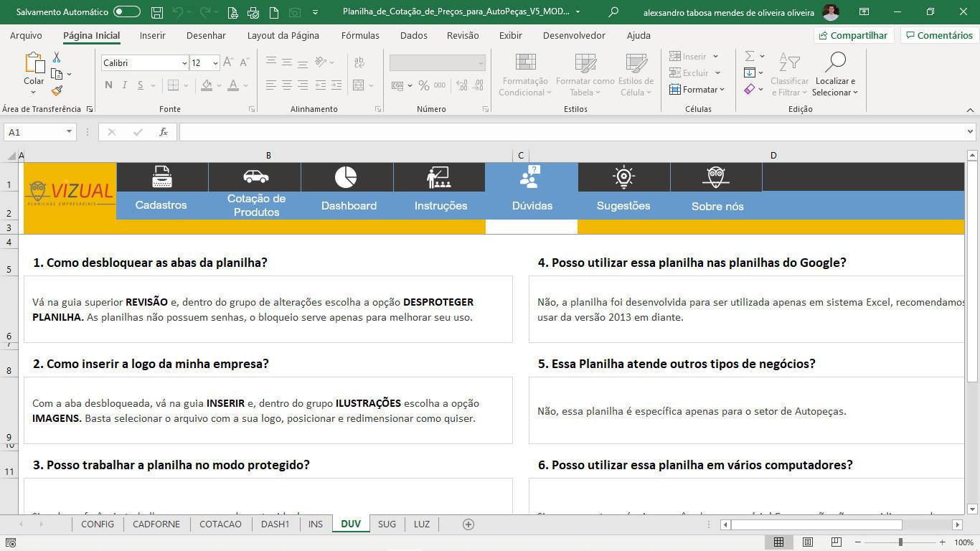Open the Dashboard pie chart icon
The image size is (980, 551).
pos(346,176)
